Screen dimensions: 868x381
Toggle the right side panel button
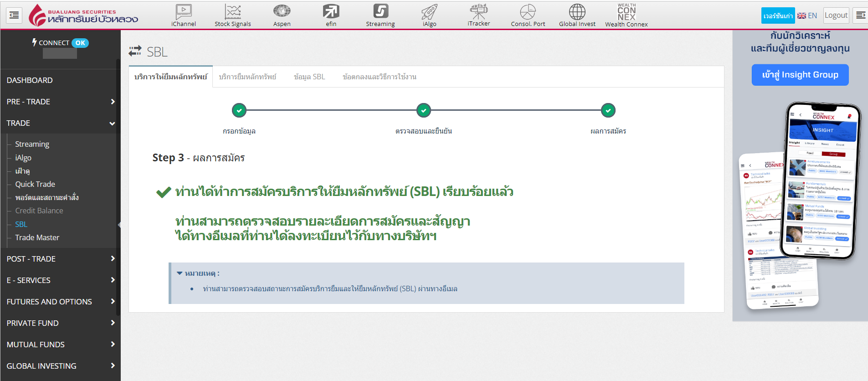click(860, 15)
